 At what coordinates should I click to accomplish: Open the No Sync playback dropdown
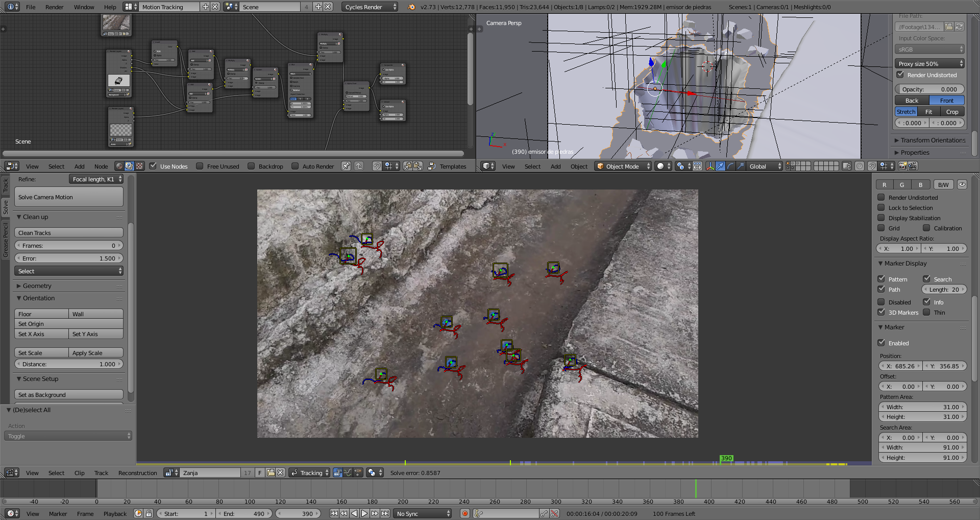pyautogui.click(x=423, y=514)
